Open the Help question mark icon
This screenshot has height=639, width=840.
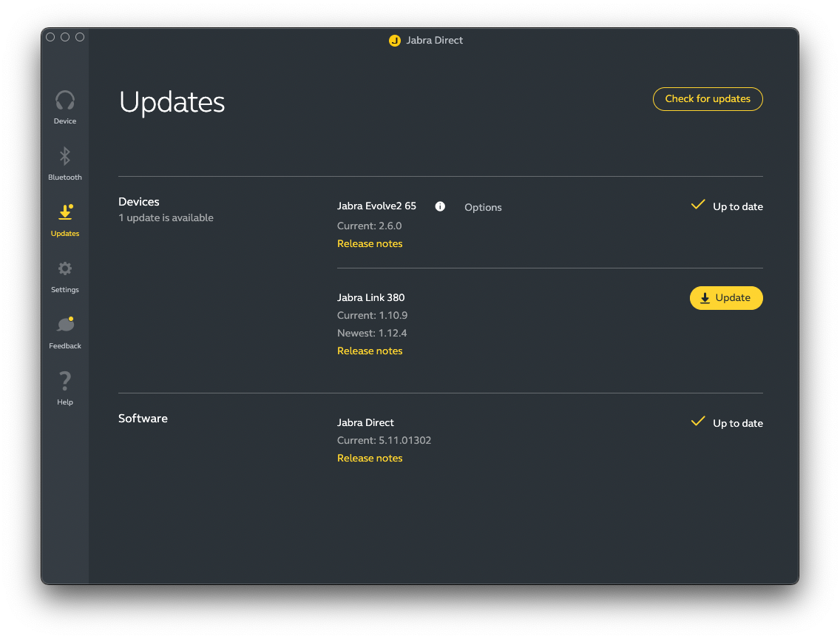point(65,381)
